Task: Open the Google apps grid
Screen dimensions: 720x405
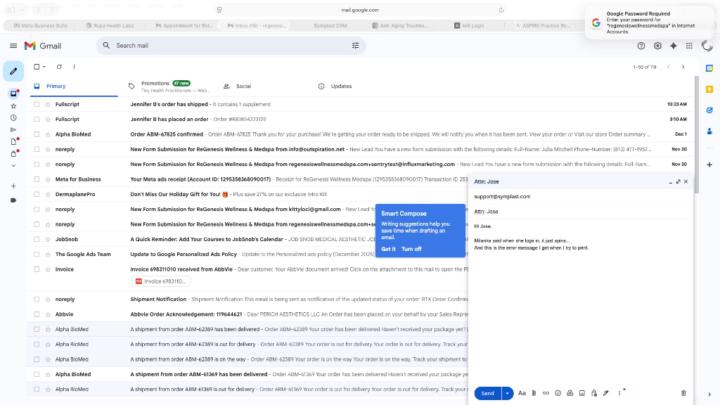Action: (689, 45)
